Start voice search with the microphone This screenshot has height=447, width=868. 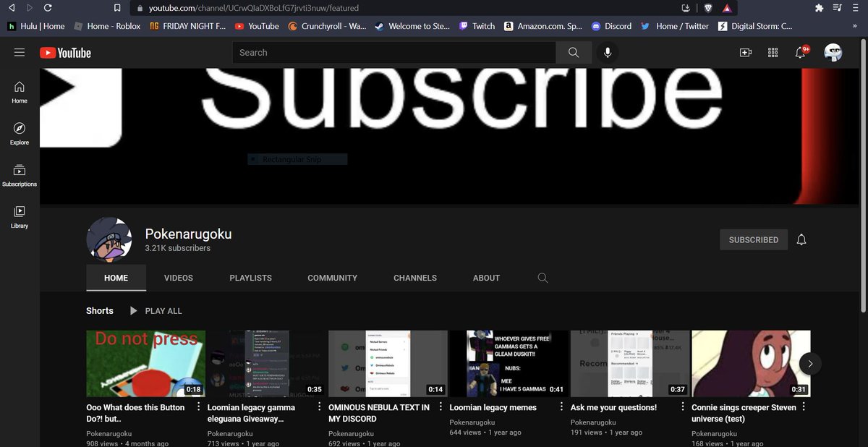coord(608,52)
